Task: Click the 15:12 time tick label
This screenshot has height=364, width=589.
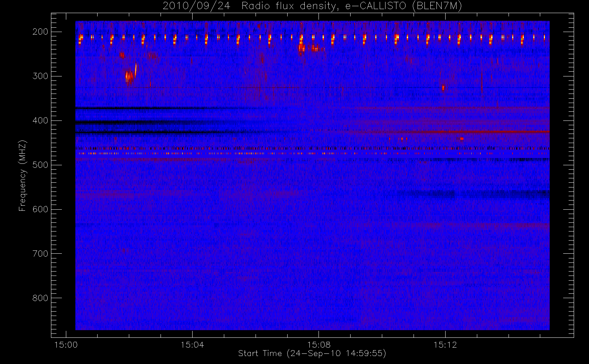Action: (x=445, y=345)
